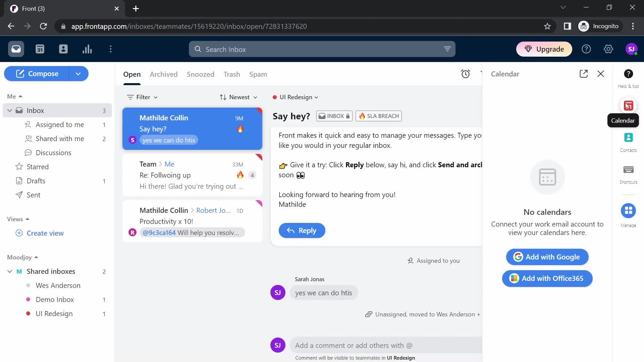The height and width of the screenshot is (362, 644).
Task: Switch to the Snoozed tab
Action: point(201,74)
